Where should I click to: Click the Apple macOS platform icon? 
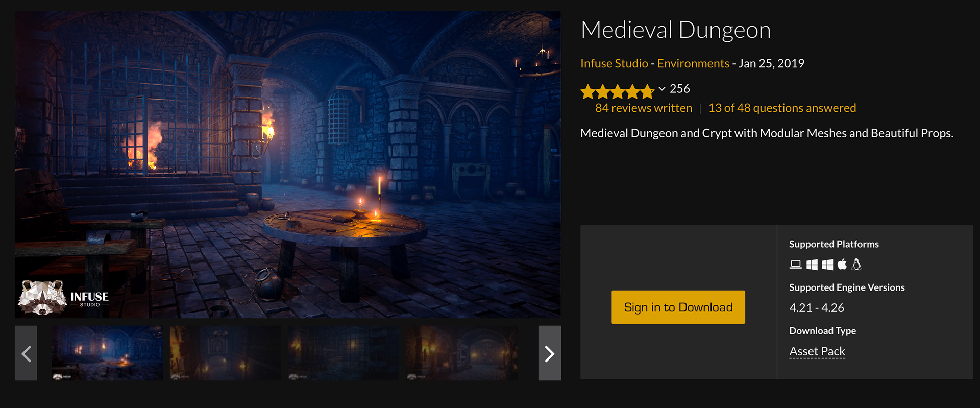(x=842, y=264)
